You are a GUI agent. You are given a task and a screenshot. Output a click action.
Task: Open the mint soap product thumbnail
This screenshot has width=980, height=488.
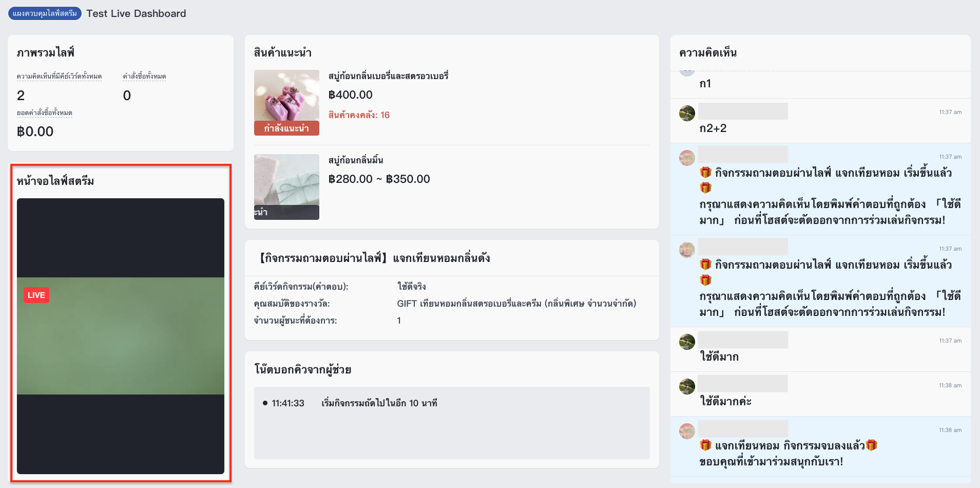tap(286, 187)
